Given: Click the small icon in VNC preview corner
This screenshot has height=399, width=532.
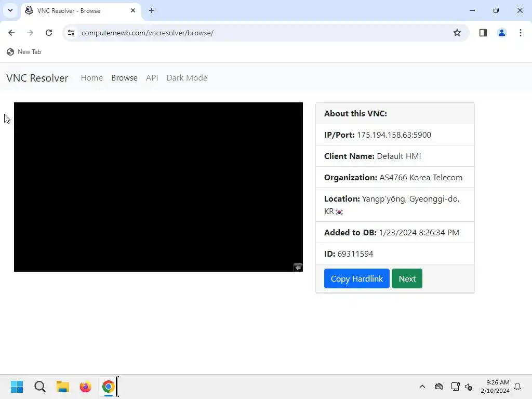Looking at the screenshot, I should click(x=298, y=268).
